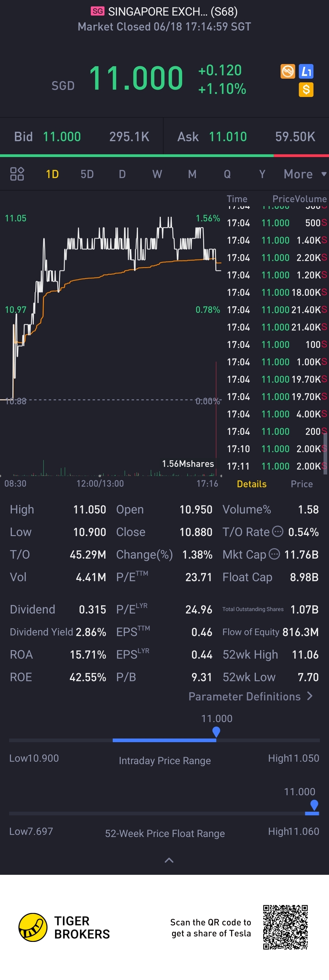
Task: Select the 1D chart tab
Action: coord(52,174)
